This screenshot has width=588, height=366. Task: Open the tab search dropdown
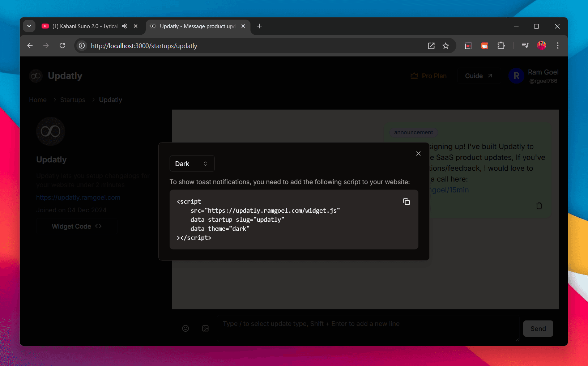click(29, 26)
